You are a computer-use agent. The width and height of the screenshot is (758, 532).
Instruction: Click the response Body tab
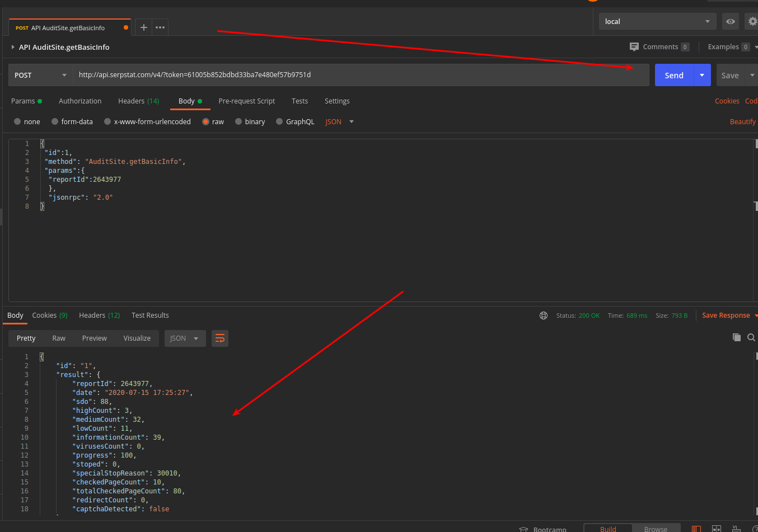tap(15, 316)
